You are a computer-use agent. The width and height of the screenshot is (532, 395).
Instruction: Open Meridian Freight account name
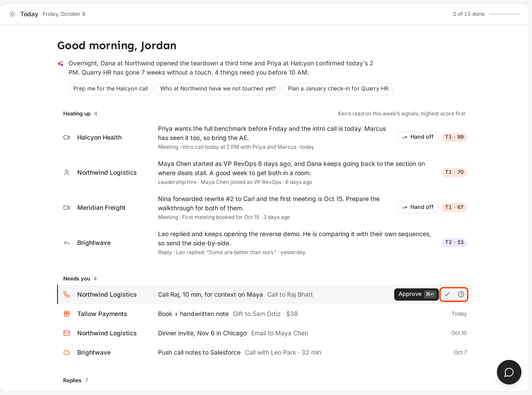pyautogui.click(x=101, y=208)
